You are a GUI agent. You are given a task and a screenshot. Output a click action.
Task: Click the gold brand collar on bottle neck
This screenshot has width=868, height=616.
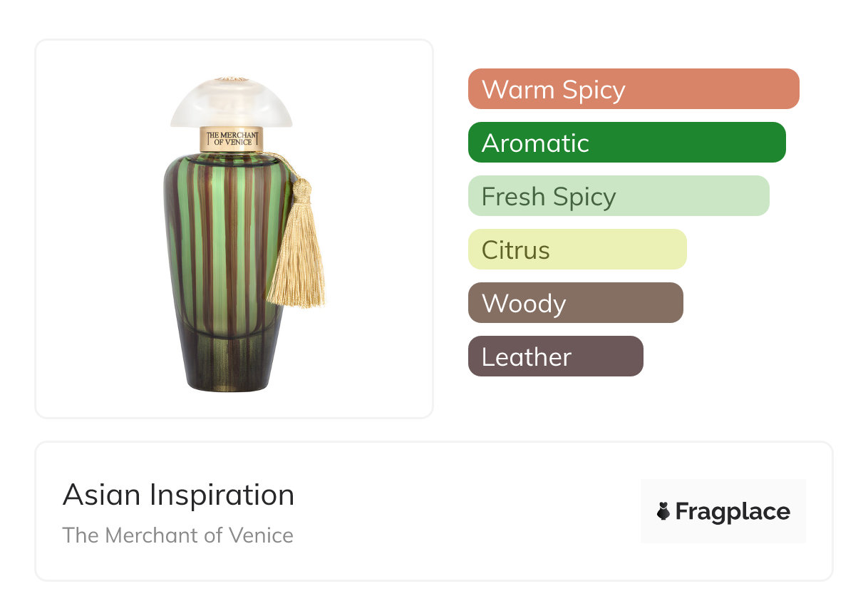pyautogui.click(x=229, y=138)
